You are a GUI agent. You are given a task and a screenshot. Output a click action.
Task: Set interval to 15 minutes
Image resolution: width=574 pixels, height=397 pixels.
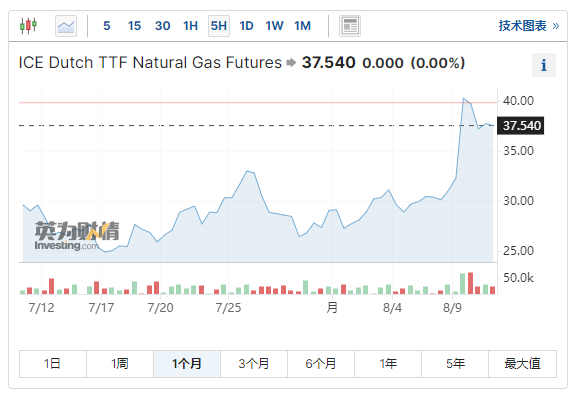(134, 26)
